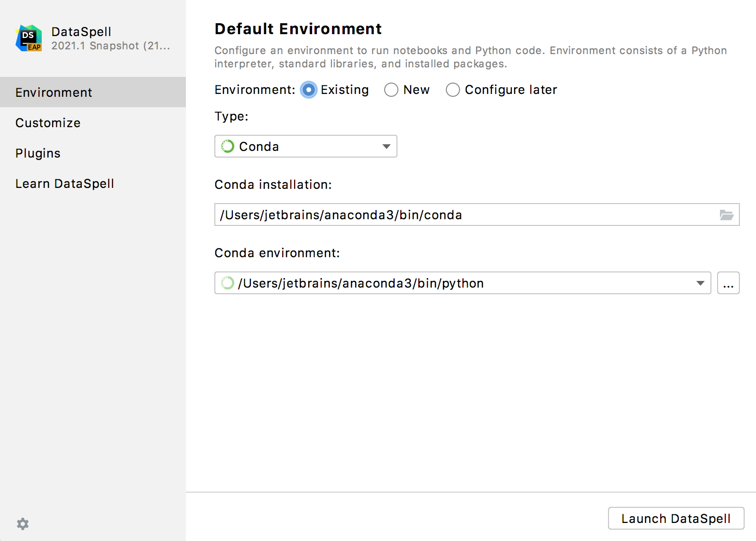Open settings via the gear icon
This screenshot has height=541, width=756.
click(23, 524)
